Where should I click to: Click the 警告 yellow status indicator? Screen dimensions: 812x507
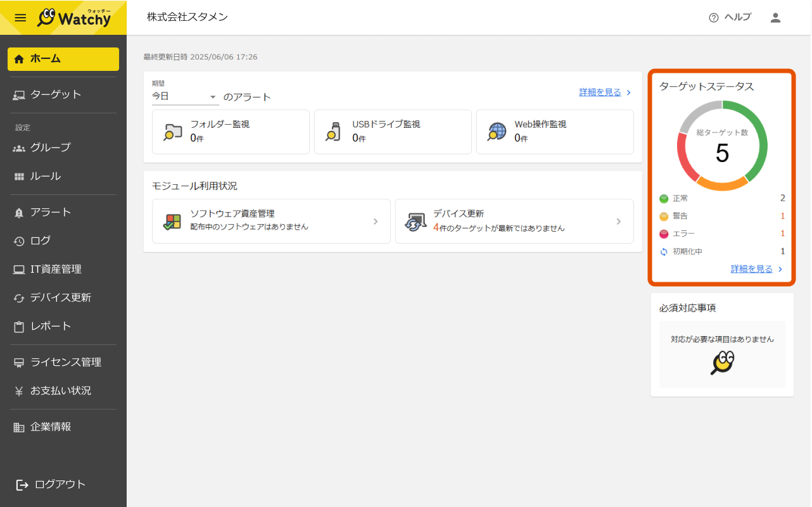pos(664,216)
